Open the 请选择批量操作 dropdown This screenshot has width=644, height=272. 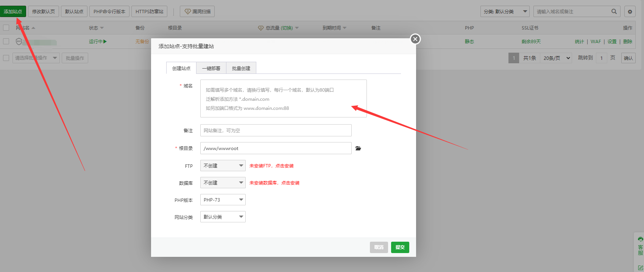tap(36, 58)
